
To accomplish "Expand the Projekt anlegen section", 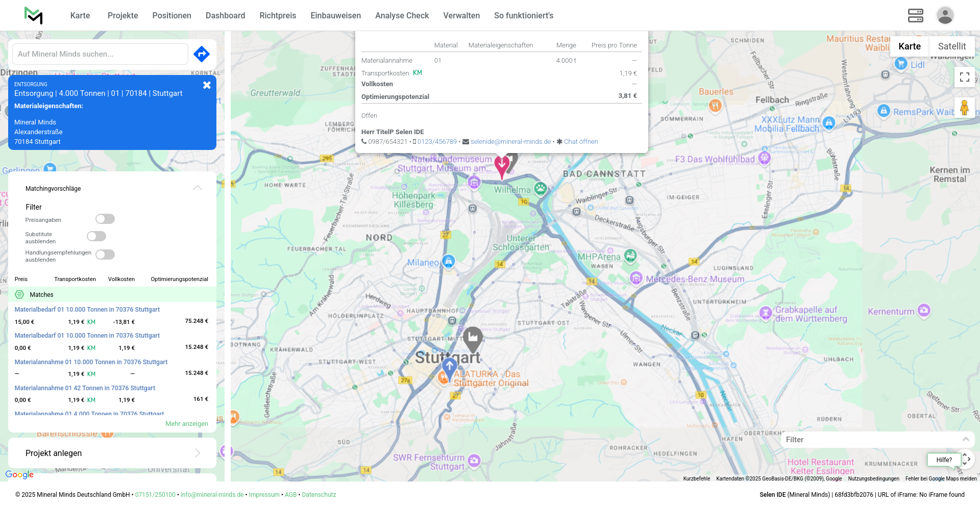I will pos(198,453).
